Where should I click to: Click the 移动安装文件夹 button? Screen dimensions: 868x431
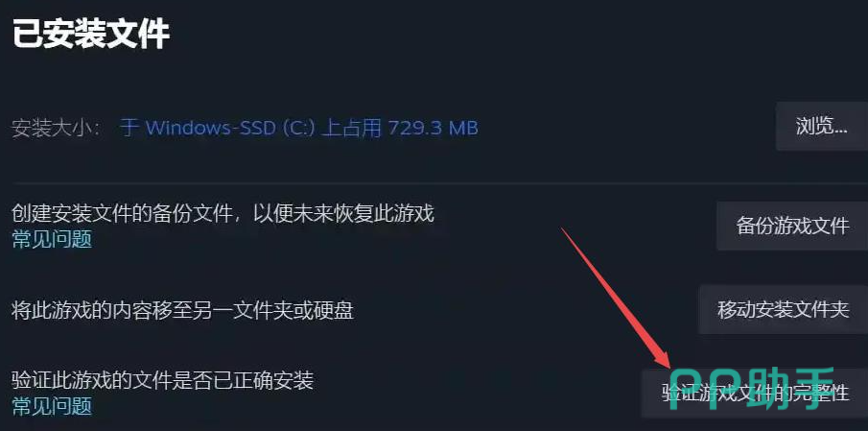(783, 310)
